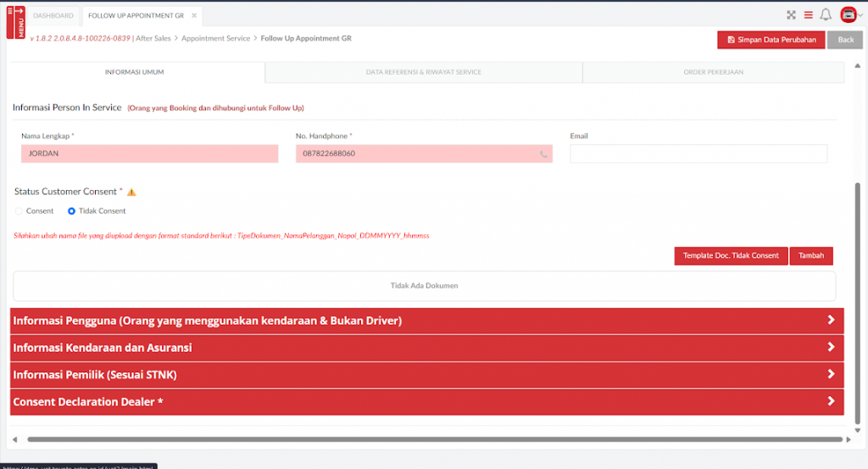
Task: Switch to Data Referensi & Riwayat Service tab
Action: [423, 73]
